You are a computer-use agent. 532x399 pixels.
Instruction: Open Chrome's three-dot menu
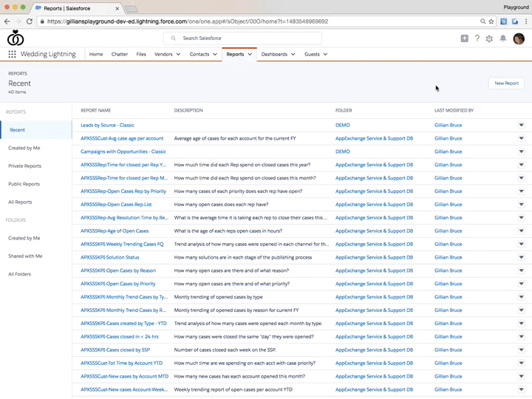click(x=526, y=21)
